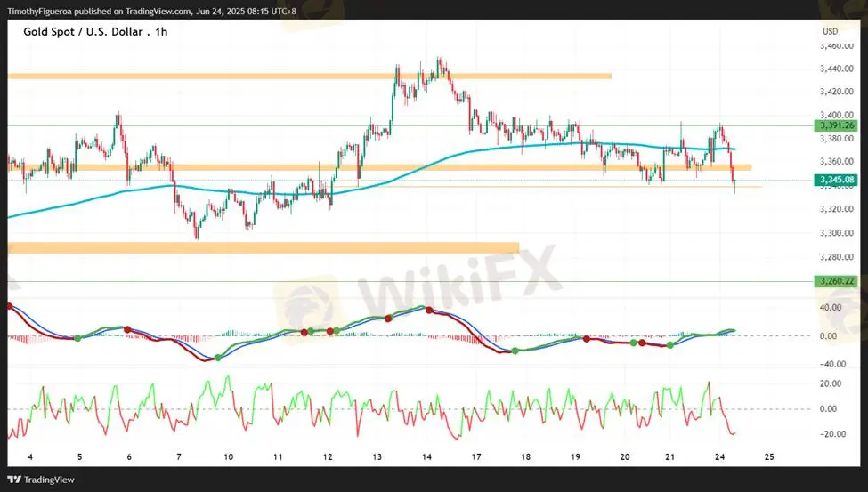Image resolution: width=868 pixels, height=492 pixels.
Task: Click the TimothyFigueroa author name in header
Action: pyautogui.click(x=43, y=12)
